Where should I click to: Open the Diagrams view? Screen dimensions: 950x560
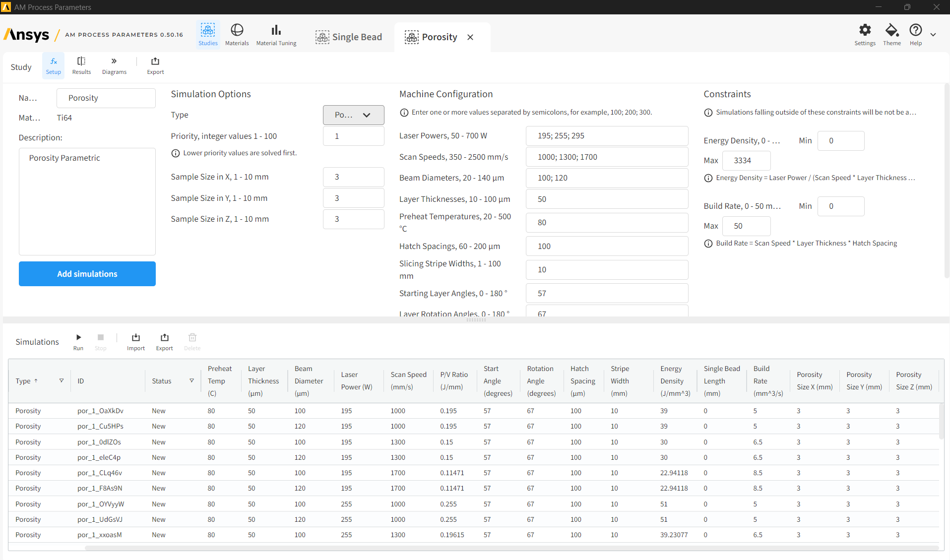tap(114, 65)
